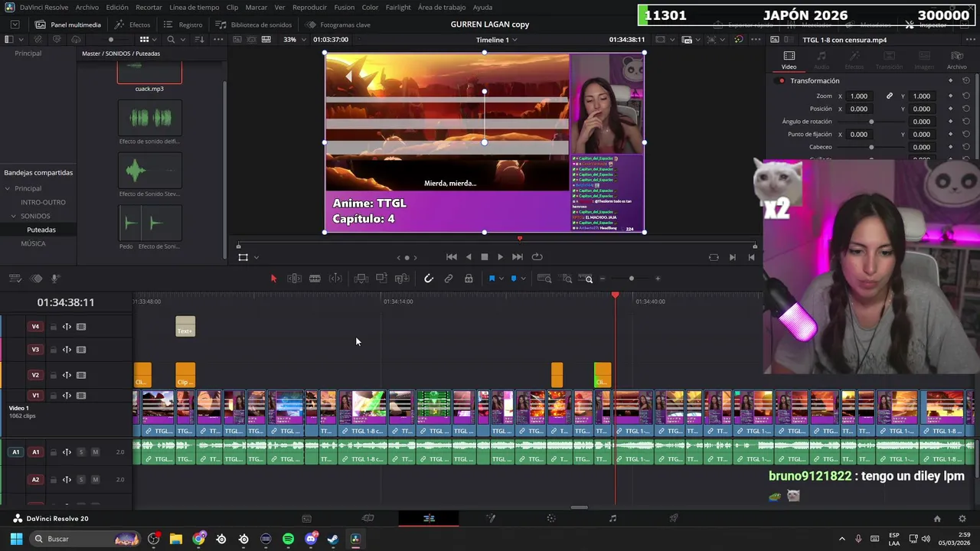
Task: Toggle the Panel multimedia button
Action: pos(67,24)
